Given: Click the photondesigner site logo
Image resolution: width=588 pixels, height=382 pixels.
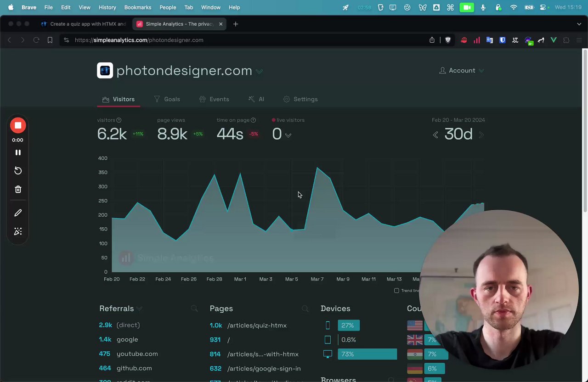Looking at the screenshot, I should click(105, 70).
